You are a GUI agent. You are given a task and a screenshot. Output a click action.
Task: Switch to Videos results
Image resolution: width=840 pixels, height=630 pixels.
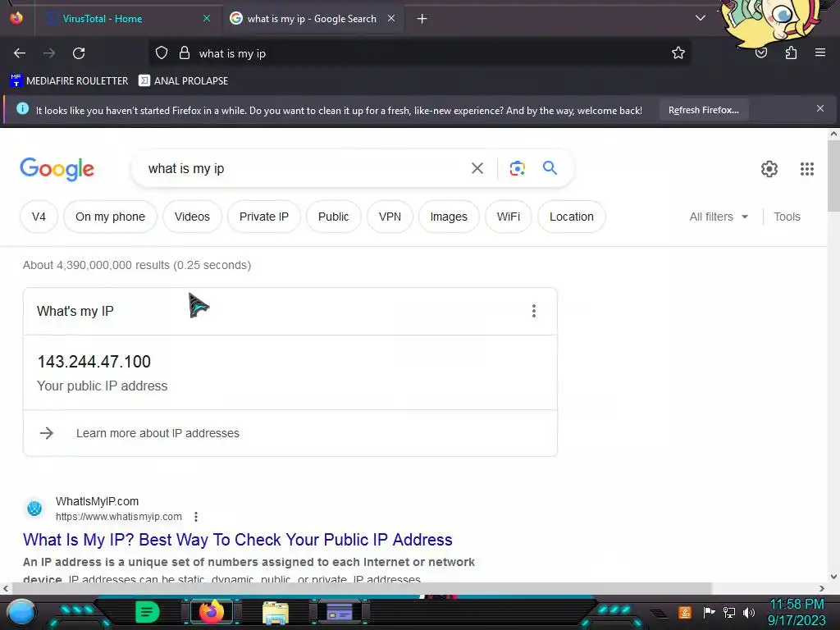tap(192, 217)
